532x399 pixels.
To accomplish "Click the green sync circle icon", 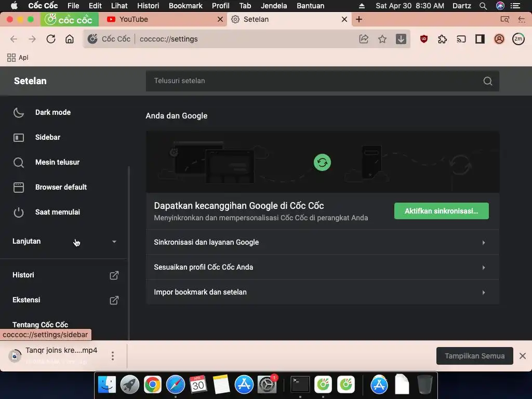I will [x=322, y=163].
